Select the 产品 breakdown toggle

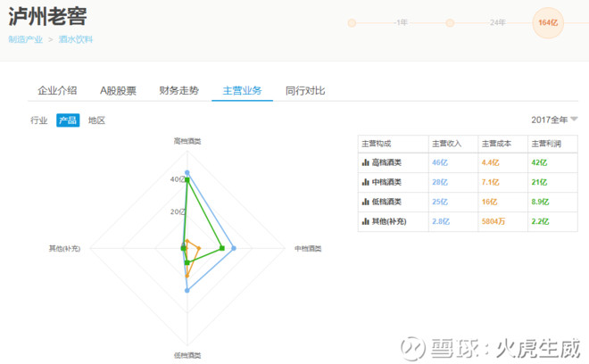(68, 120)
